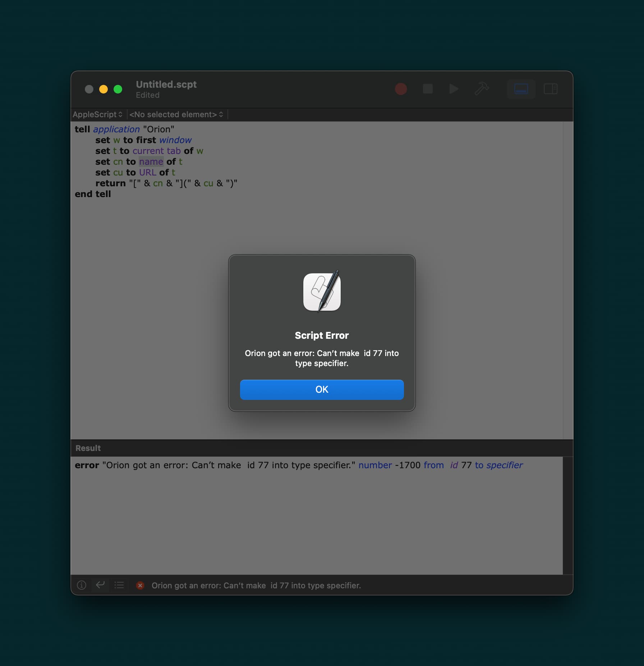Show the log list icon
Screen dimensions: 644x666
tap(119, 585)
